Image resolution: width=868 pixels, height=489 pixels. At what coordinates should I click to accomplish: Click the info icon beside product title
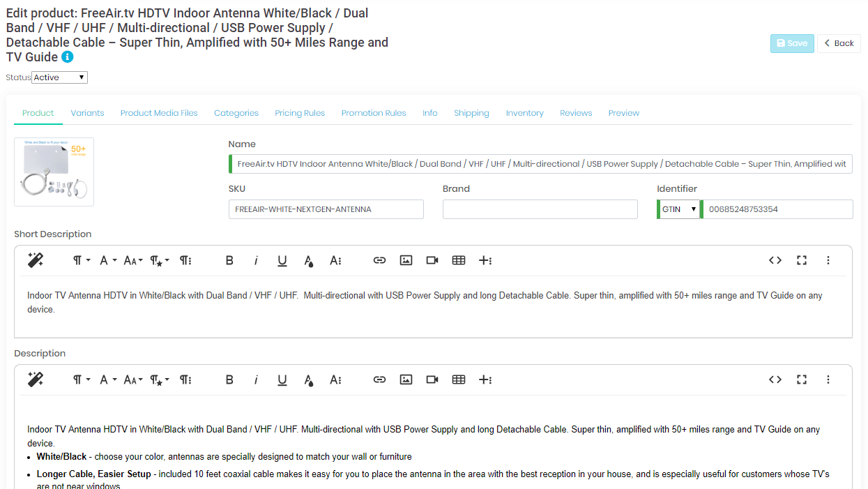click(68, 57)
